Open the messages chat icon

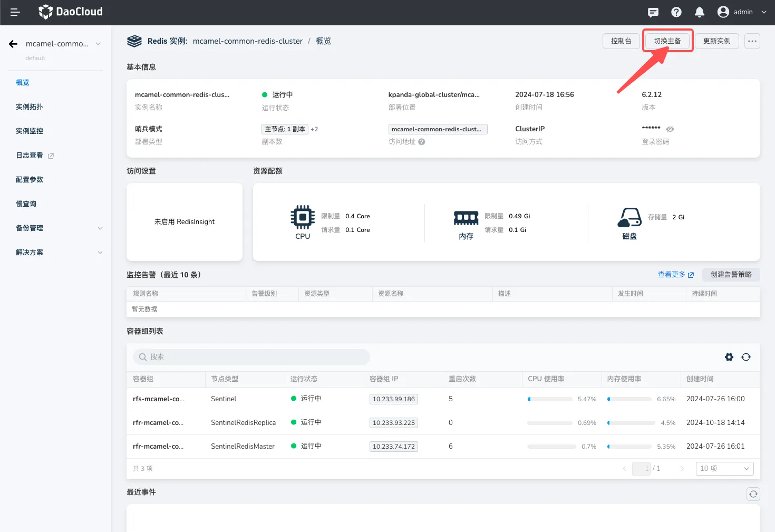click(653, 12)
